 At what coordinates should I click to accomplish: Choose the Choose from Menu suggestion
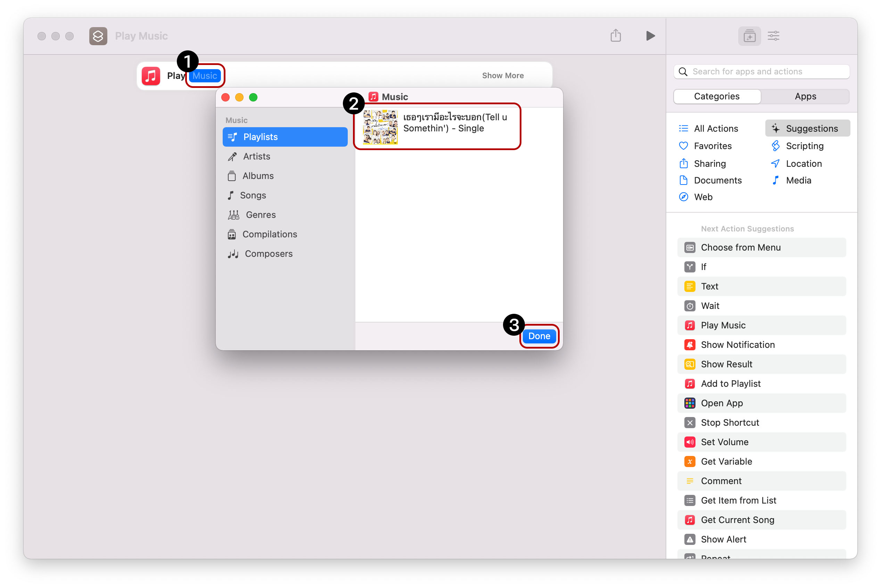pos(740,247)
